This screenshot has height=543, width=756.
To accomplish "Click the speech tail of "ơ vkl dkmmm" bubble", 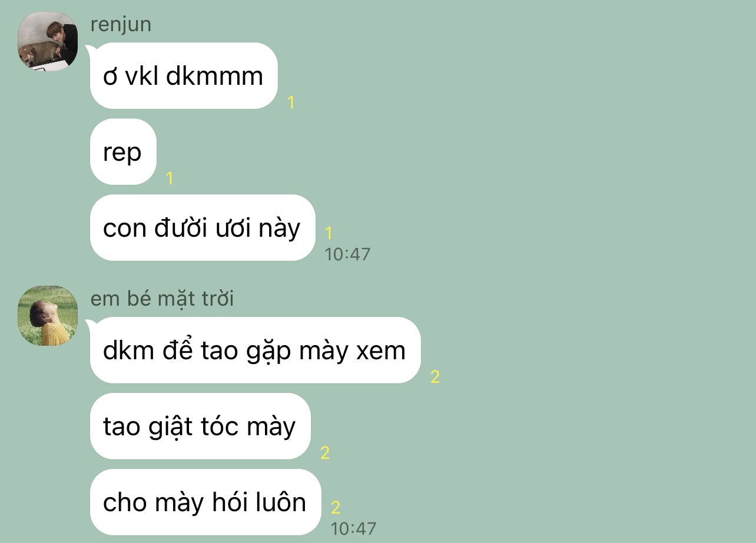I will click(x=90, y=49).
